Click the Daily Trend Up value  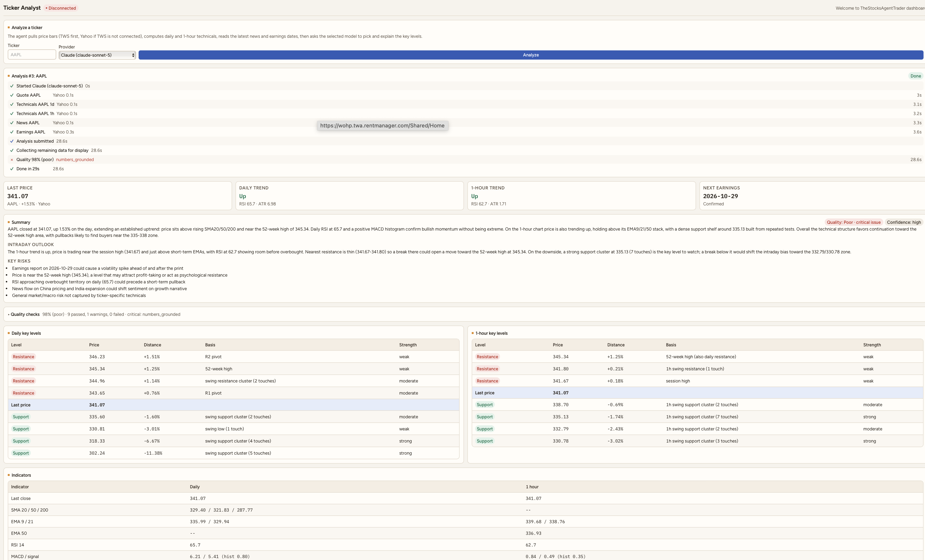[x=243, y=196]
